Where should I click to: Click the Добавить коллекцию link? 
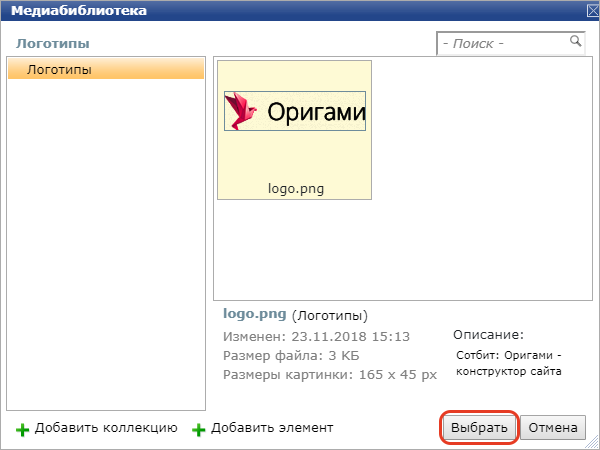pos(106,428)
